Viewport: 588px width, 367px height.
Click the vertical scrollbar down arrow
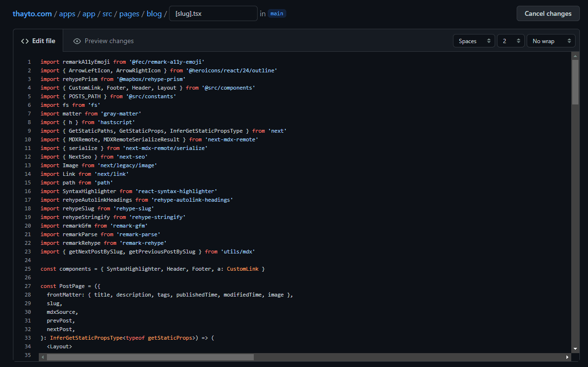pyautogui.click(x=575, y=349)
